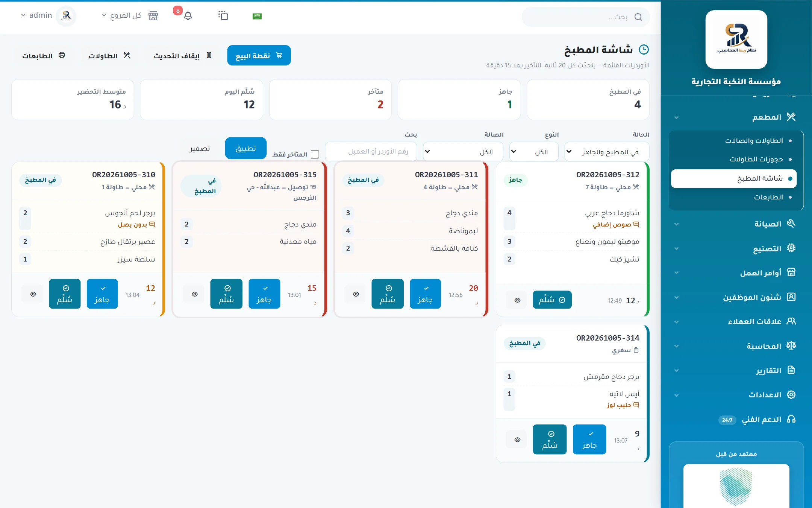812x508 pixels.
Task: Click the التصنيع chip icon in sidebar
Action: point(791,248)
